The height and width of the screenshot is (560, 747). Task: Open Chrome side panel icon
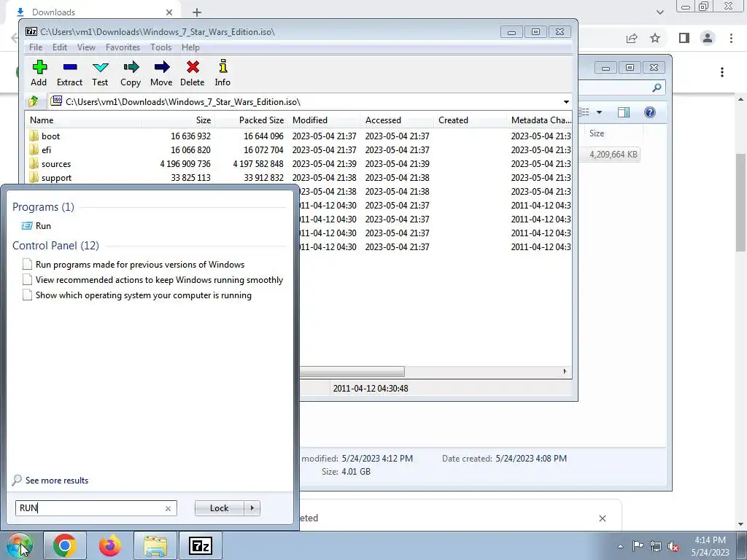(684, 38)
